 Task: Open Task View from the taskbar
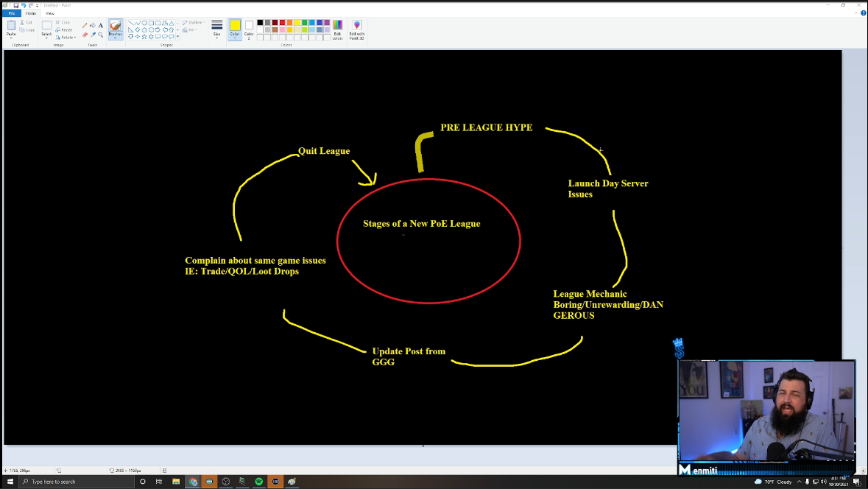tap(159, 481)
